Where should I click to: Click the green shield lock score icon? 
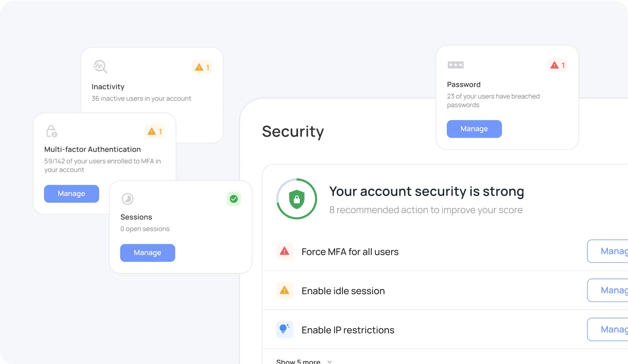[x=297, y=199]
